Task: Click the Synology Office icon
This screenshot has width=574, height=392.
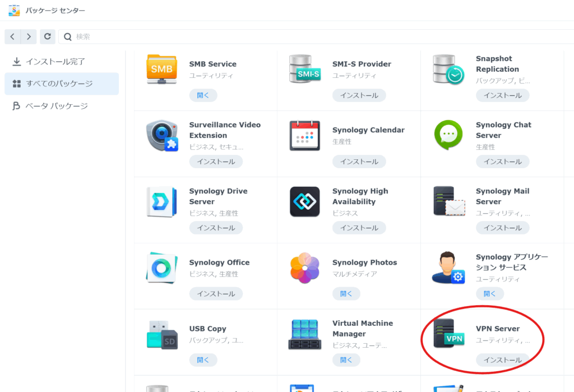Action: 161,268
